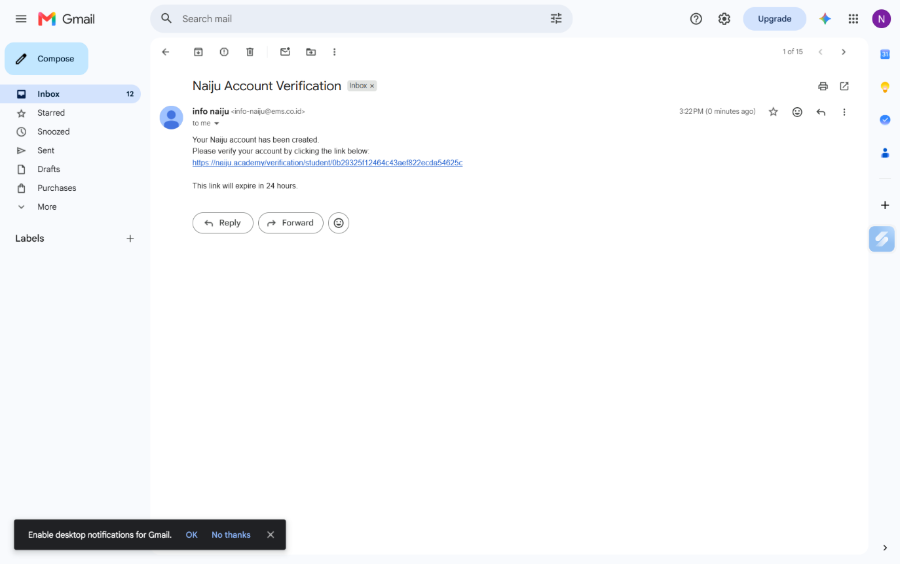Hide side panel chevron
900x564 pixels.
(x=885, y=548)
